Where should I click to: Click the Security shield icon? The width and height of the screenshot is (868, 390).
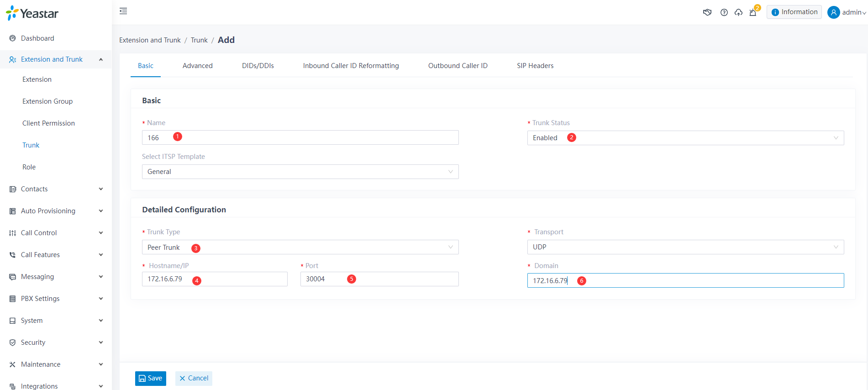pos(13,343)
